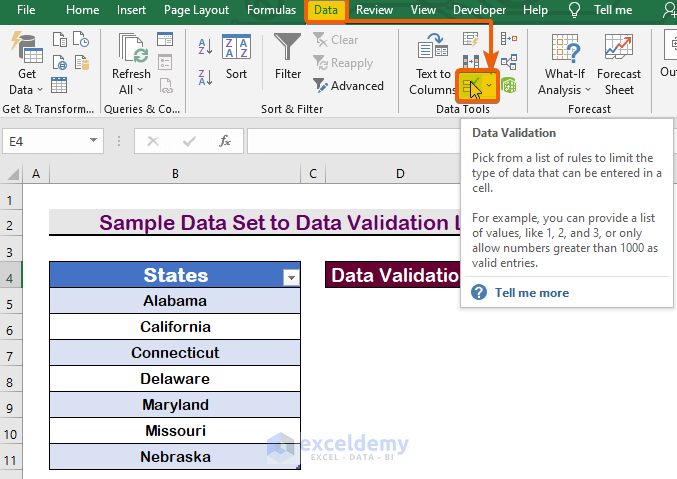Viewport: 677px width, 479px height.
Task: Open the States column filter dropdown
Action: pos(291,277)
